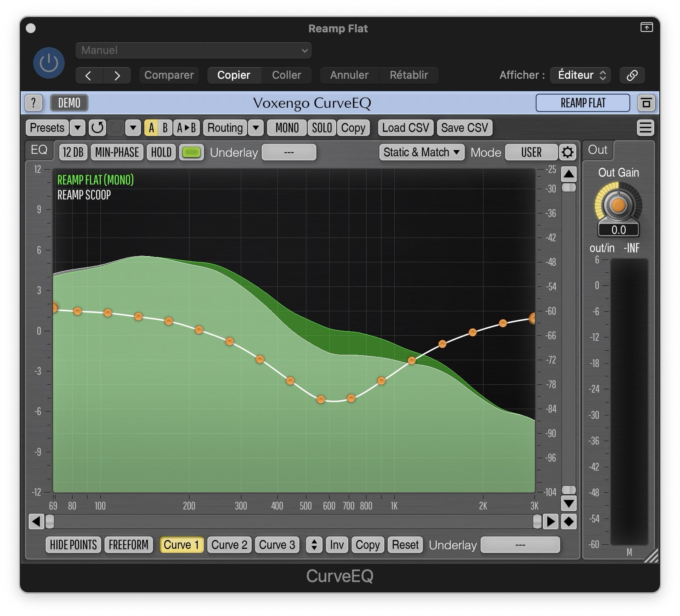Image resolution: width=680 pixels, height=616 pixels.
Task: Click the horizontal scroll left arrow
Action: [x=36, y=521]
